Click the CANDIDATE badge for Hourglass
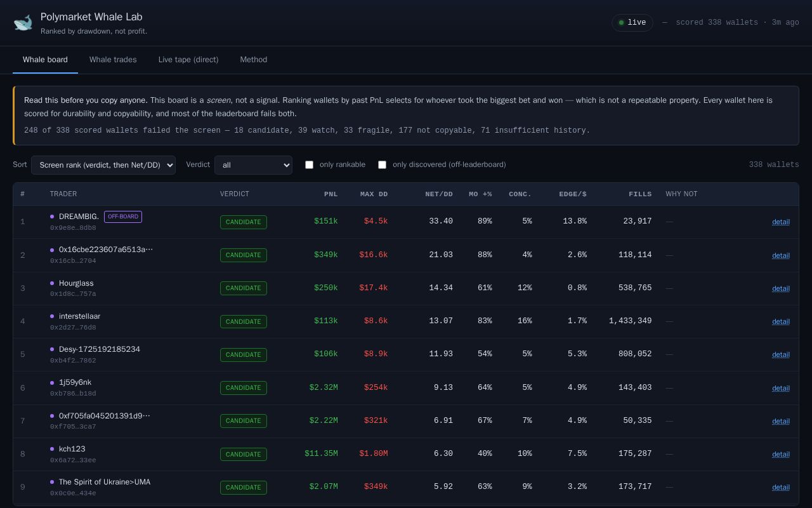The height and width of the screenshot is (508, 812). point(244,288)
